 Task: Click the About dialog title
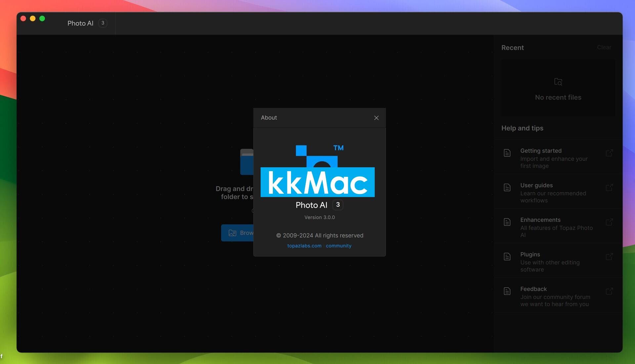269,118
